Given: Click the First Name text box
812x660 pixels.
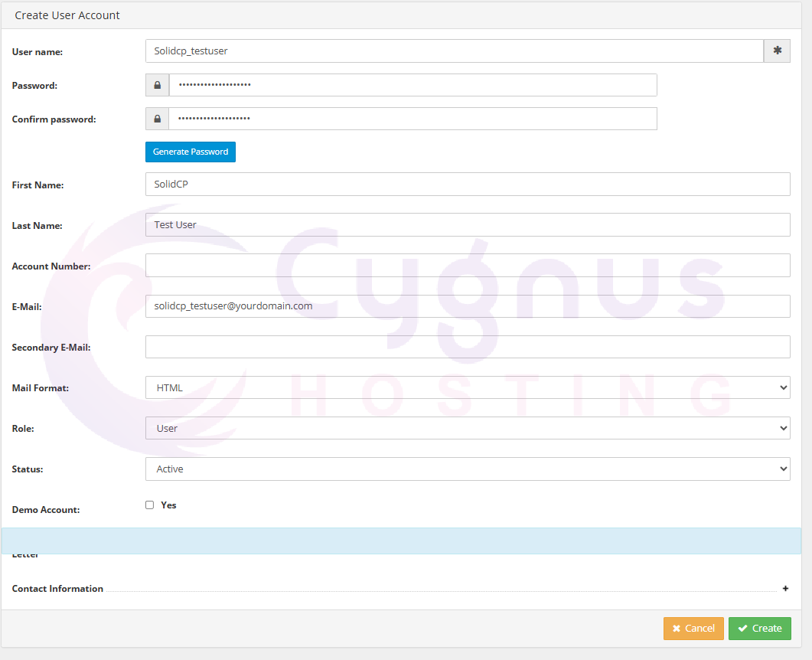Looking at the screenshot, I should click(x=467, y=184).
